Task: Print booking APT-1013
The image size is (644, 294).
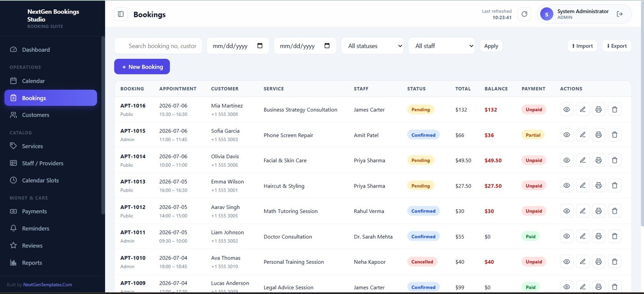Action: [x=599, y=186]
